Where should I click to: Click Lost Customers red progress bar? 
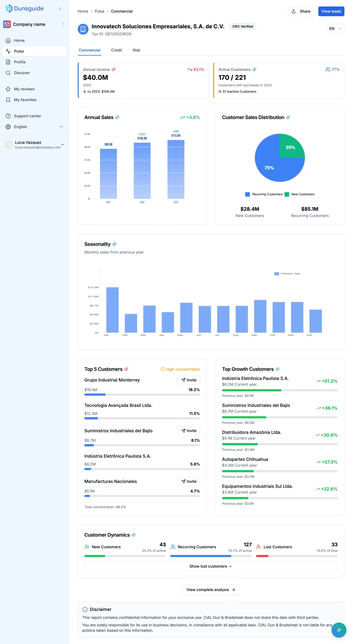point(297,556)
